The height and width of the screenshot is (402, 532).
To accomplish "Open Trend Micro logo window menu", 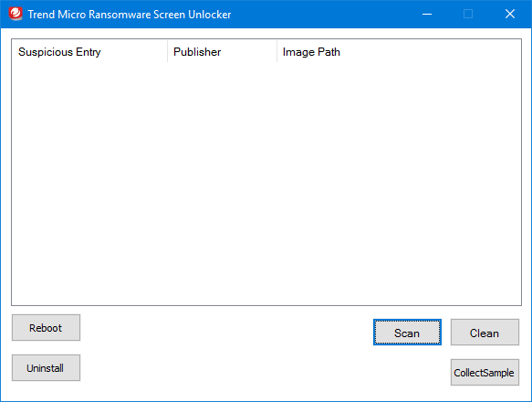I will [16, 14].
